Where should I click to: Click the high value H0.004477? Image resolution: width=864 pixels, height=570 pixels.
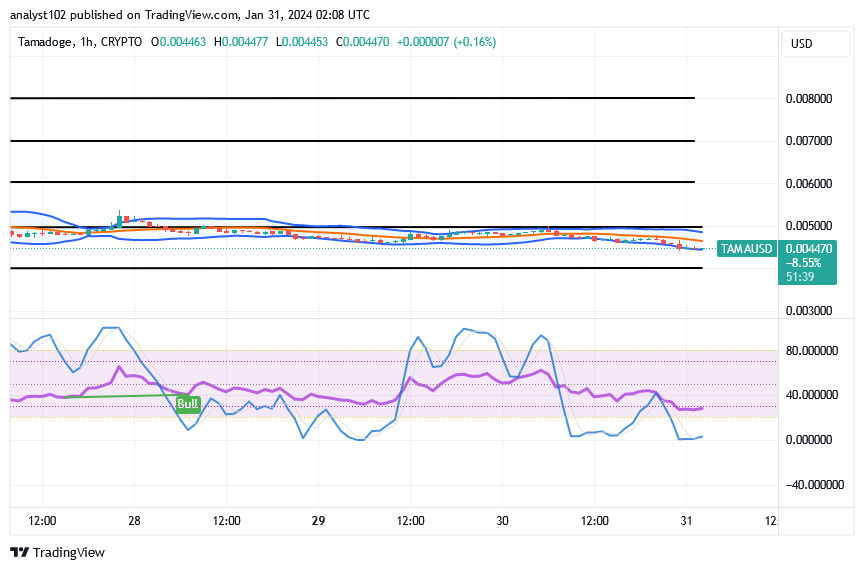241,42
